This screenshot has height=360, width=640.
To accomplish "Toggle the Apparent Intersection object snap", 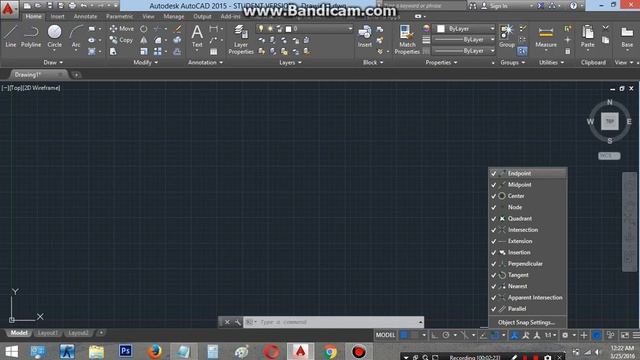I will pos(528,298).
